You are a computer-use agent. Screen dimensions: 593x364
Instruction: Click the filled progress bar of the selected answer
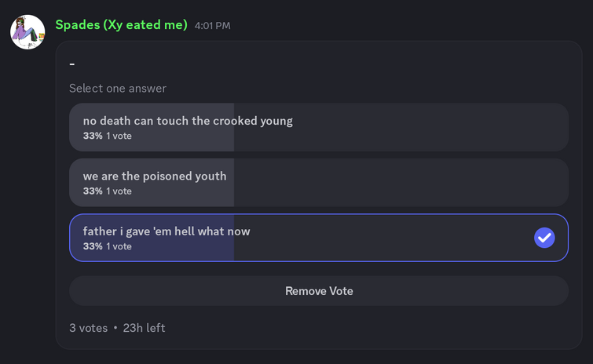152,238
